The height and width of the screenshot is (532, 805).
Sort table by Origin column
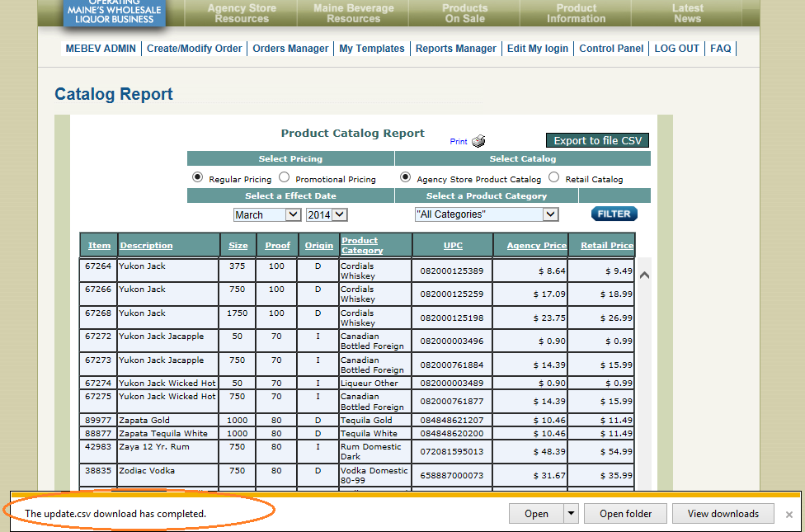click(319, 246)
